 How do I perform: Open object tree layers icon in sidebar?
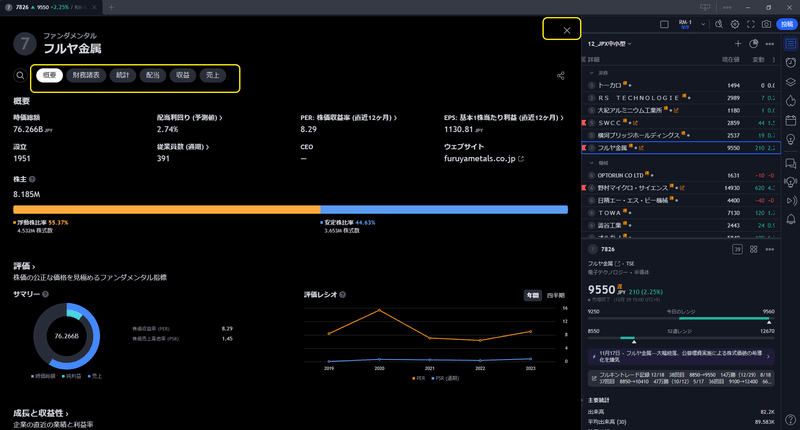tap(790, 82)
